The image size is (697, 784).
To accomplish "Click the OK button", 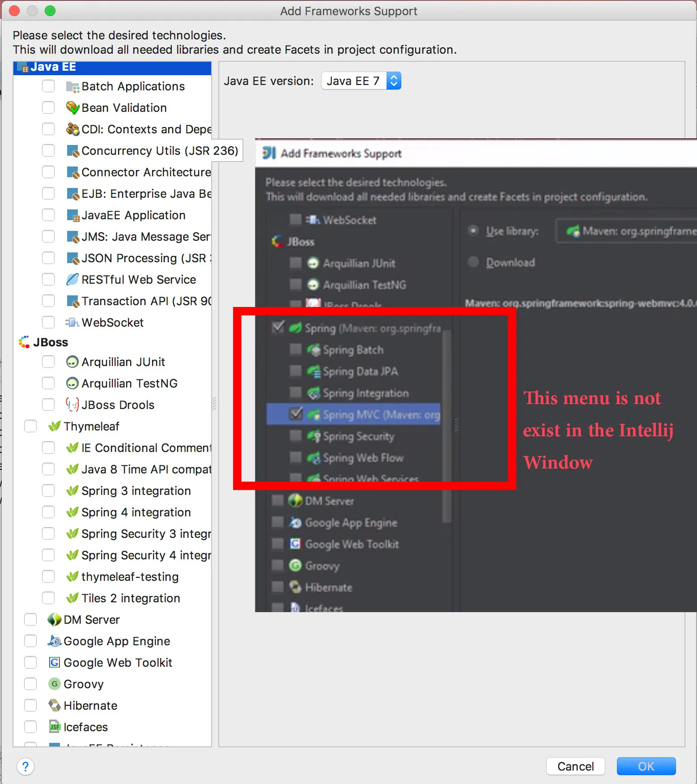I will click(x=646, y=767).
